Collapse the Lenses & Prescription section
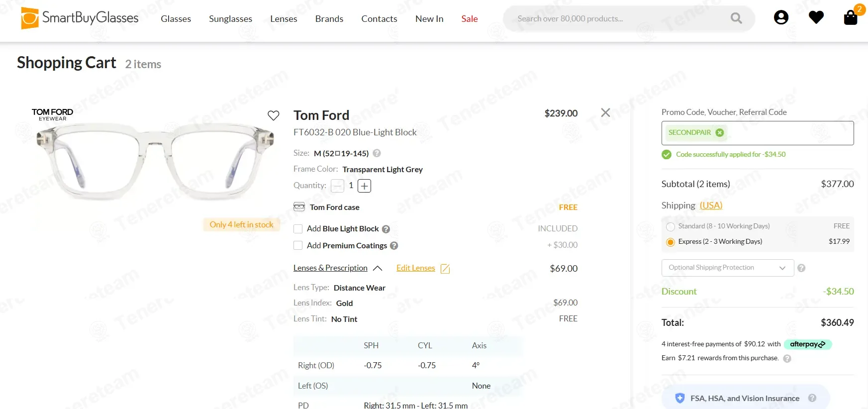868x409 pixels. click(x=378, y=268)
